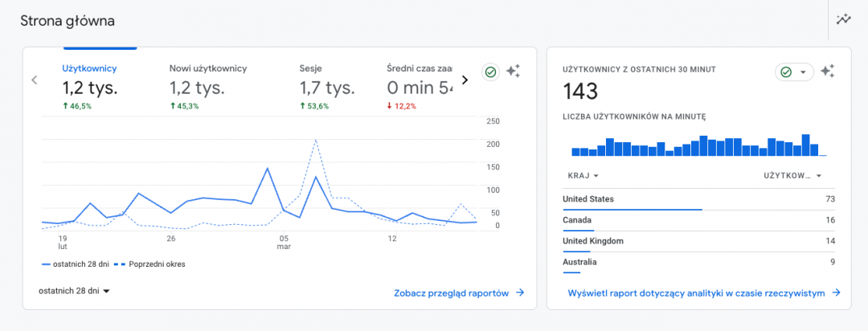Open the realtime analytics report link

tap(703, 293)
